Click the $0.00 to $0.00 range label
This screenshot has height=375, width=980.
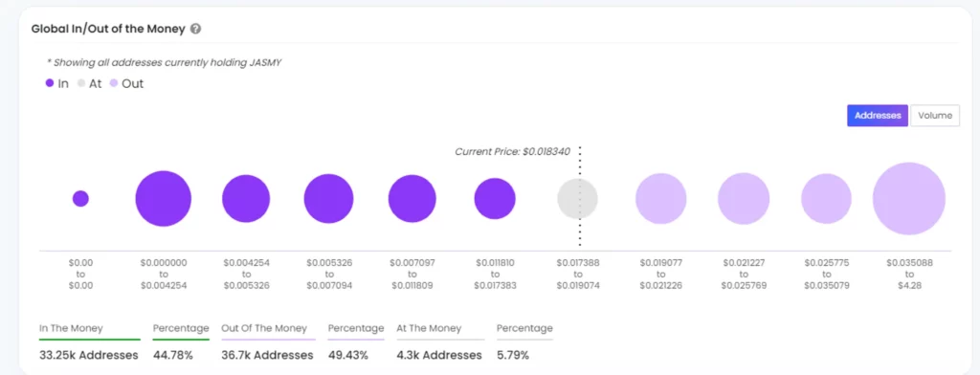coord(80,275)
